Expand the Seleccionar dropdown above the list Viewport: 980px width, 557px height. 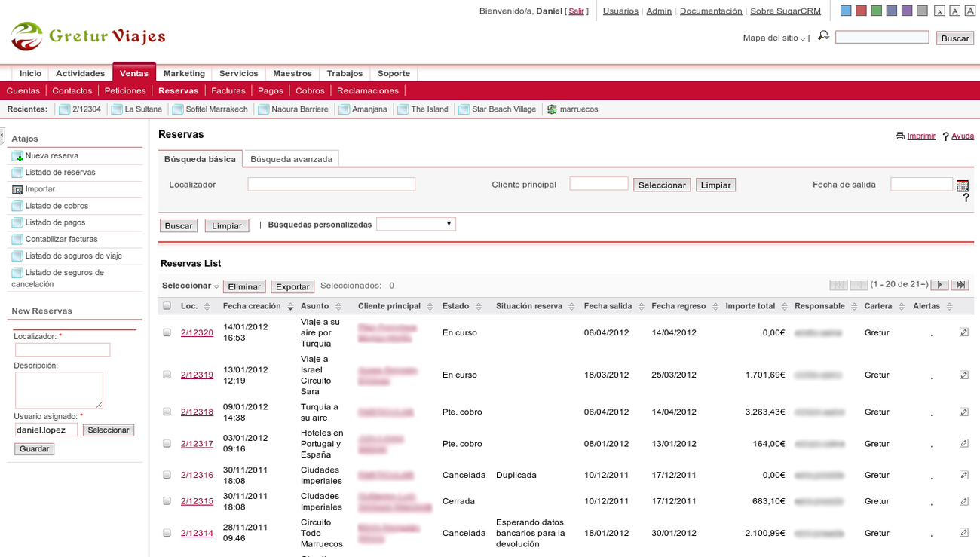coord(190,286)
